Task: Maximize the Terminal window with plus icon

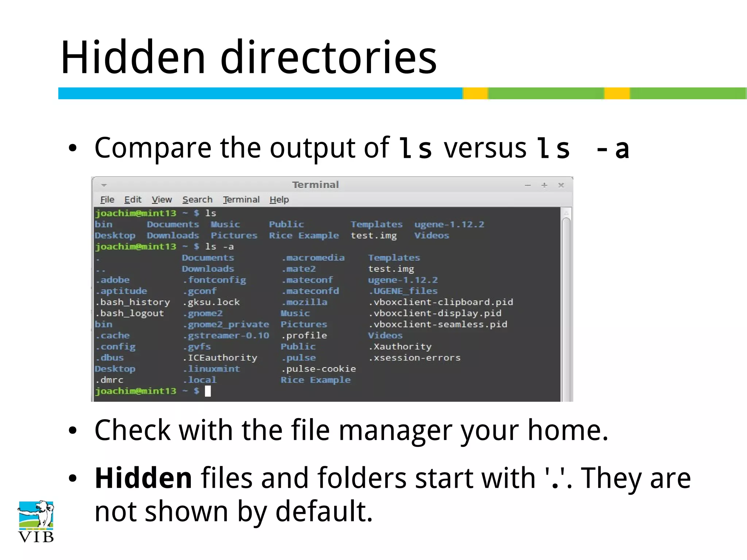Action: pyautogui.click(x=544, y=185)
